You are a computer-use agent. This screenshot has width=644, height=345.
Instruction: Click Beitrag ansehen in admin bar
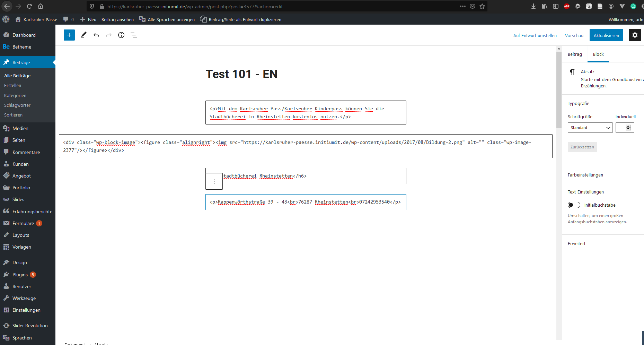[117, 19]
